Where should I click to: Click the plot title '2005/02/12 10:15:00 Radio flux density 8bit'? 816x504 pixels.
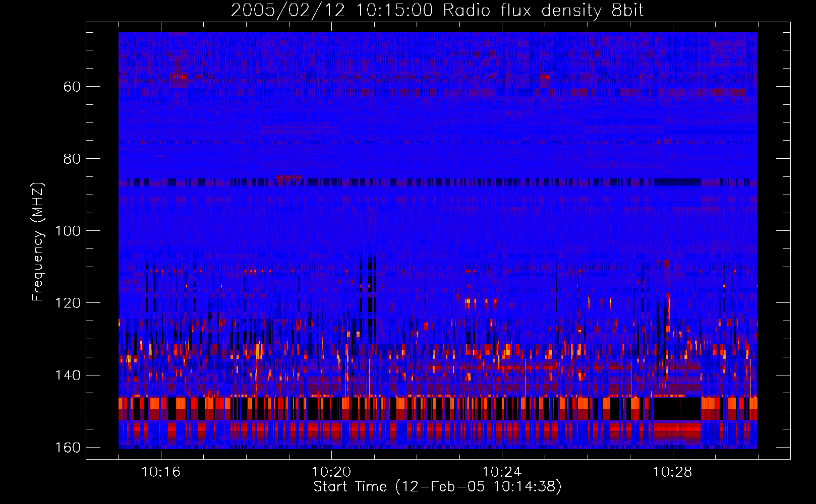[437, 11]
